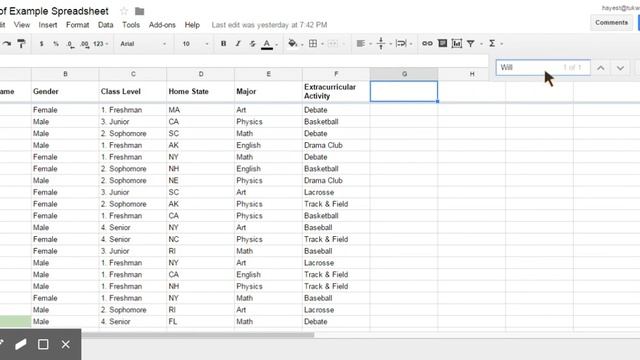Image resolution: width=640 pixels, height=360 pixels.
Task: Select the square shape tool in overlay bar
Action: (43, 344)
